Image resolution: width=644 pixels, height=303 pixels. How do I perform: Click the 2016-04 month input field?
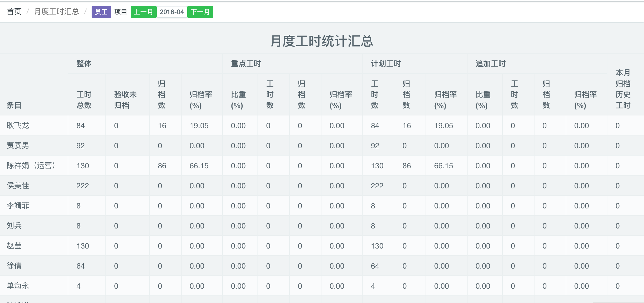[172, 12]
